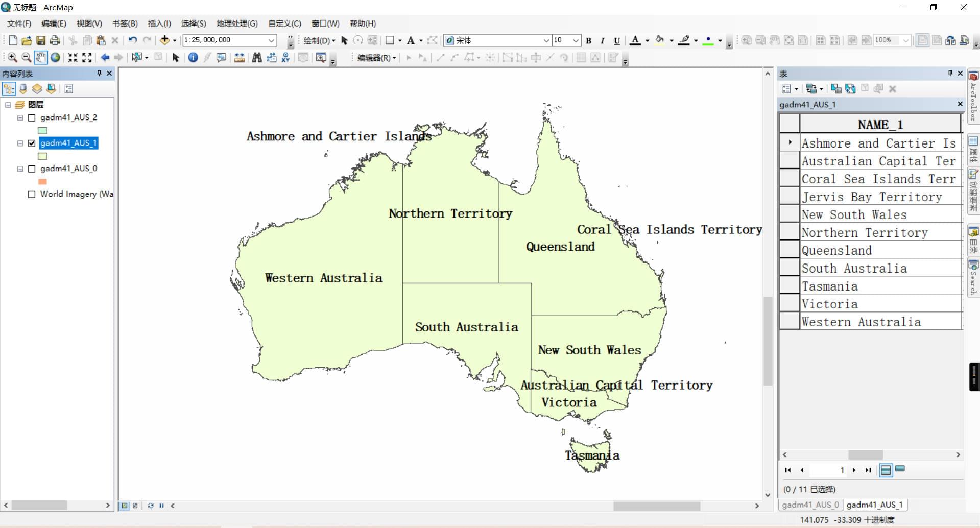Toggle gadm41_AUS_0 layer visibility checkbox
Viewport: 980px width, 528px height.
coord(32,169)
